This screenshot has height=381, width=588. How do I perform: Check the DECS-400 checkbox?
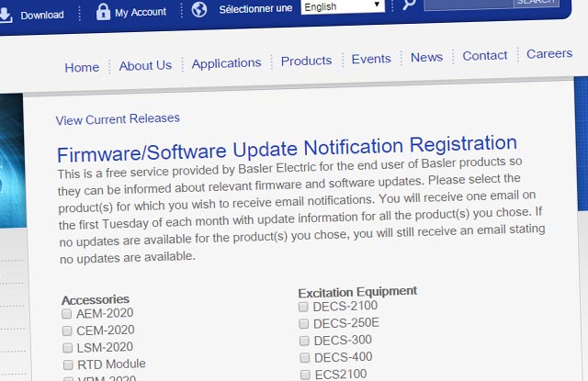304,358
